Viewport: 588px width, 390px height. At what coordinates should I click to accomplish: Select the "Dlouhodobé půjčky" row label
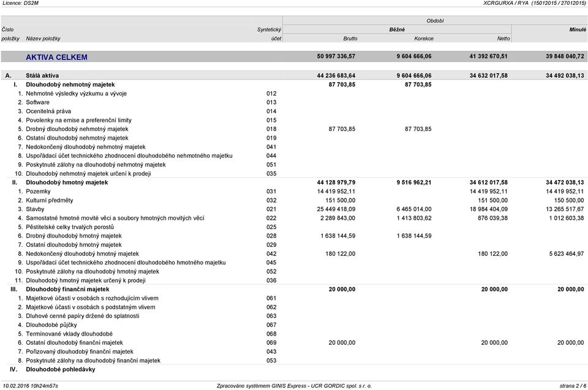pyautogui.click(x=51, y=325)
